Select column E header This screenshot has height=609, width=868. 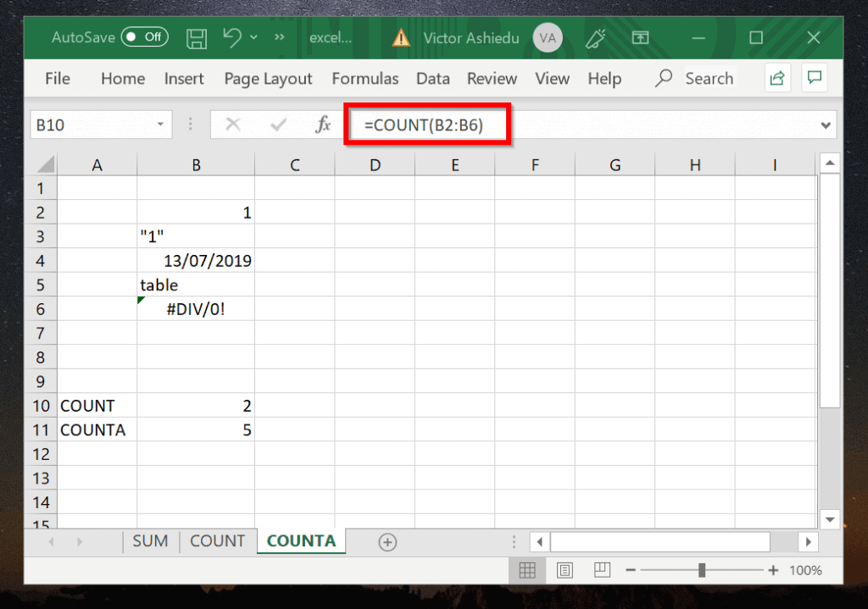click(x=455, y=165)
